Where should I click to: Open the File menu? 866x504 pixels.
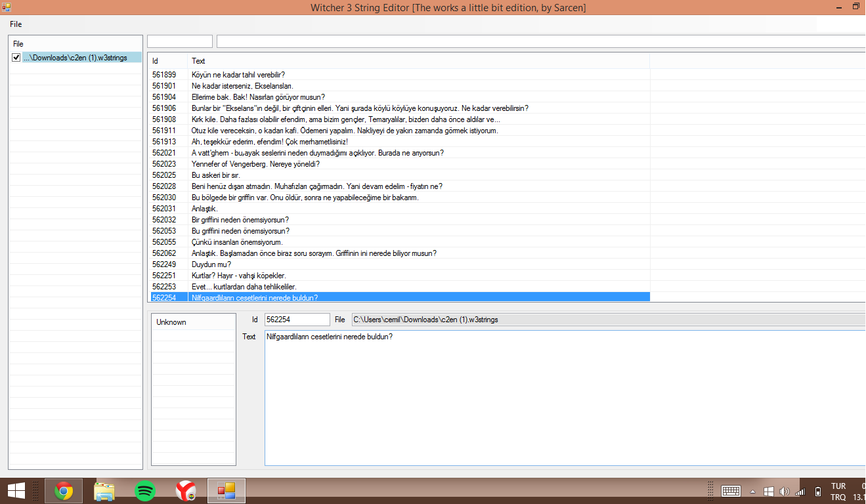tap(16, 24)
